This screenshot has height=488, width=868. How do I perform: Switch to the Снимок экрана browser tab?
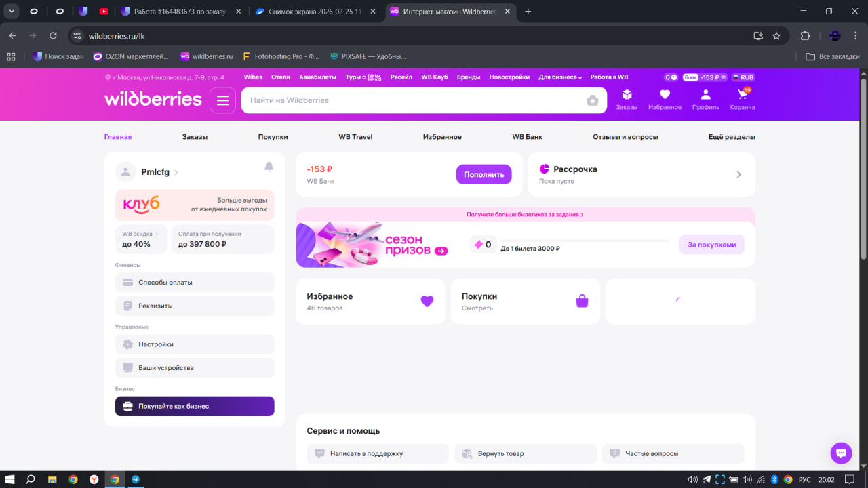[x=315, y=12]
